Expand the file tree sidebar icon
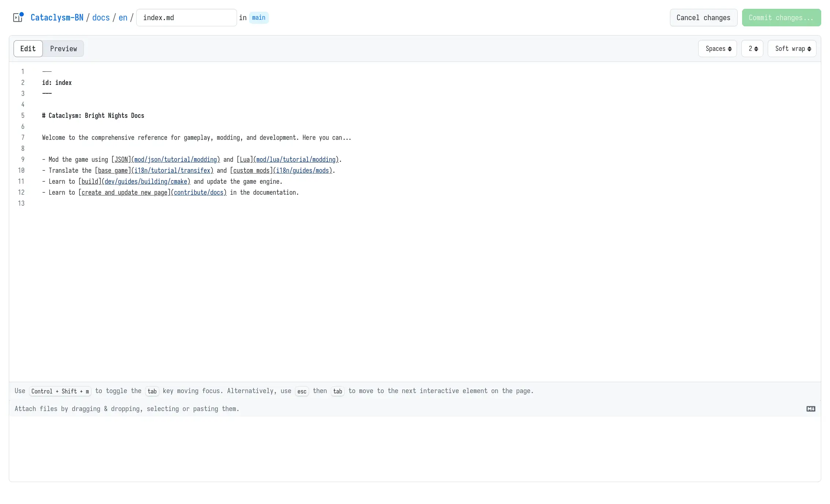This screenshot has width=830, height=504. (18, 18)
